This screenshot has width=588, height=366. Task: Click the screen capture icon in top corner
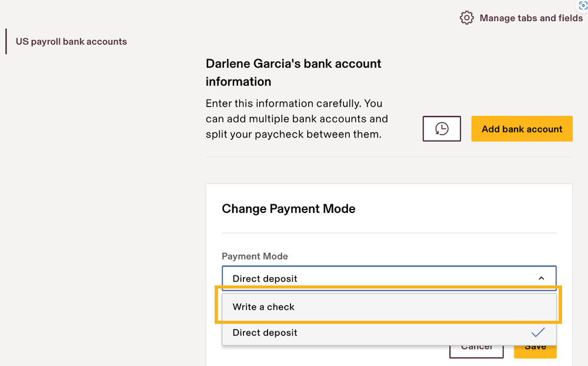[583, 5]
